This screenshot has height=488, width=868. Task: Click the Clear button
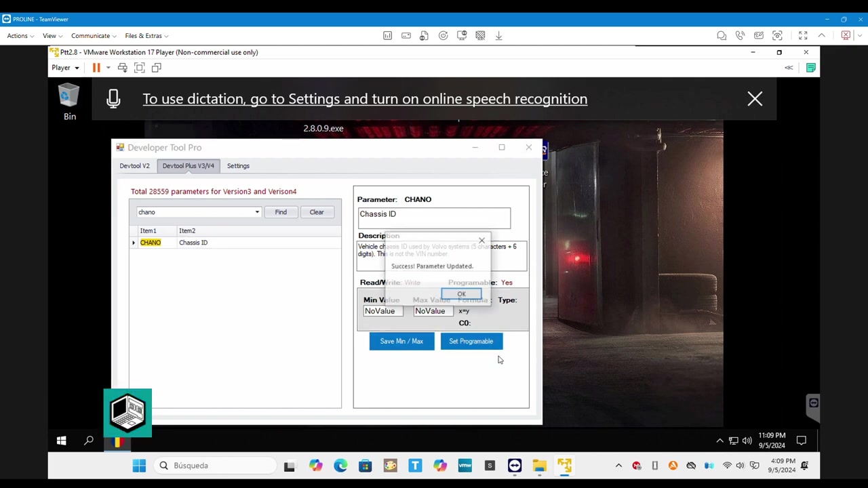pos(317,212)
